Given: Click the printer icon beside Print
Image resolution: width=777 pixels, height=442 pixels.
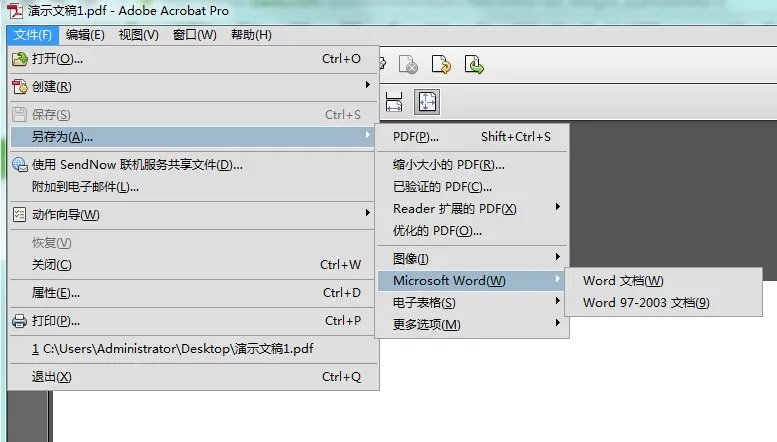Looking at the screenshot, I should coord(19,321).
